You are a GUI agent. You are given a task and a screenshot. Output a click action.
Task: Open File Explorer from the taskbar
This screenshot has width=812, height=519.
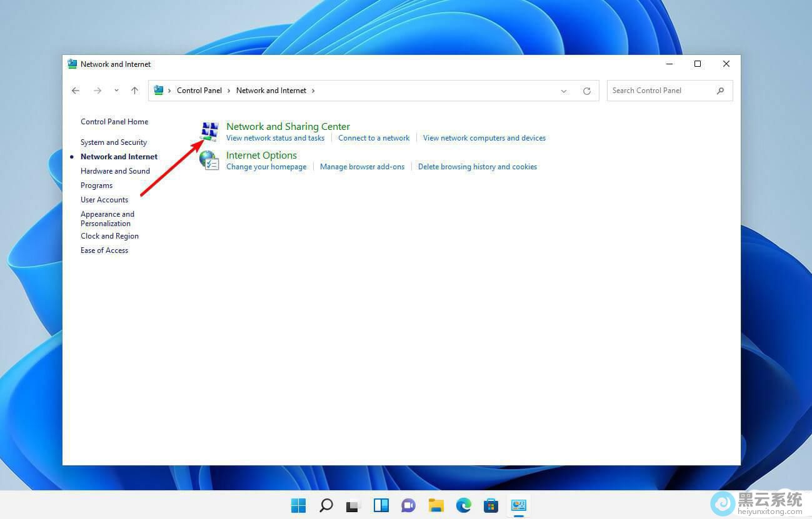[436, 505]
